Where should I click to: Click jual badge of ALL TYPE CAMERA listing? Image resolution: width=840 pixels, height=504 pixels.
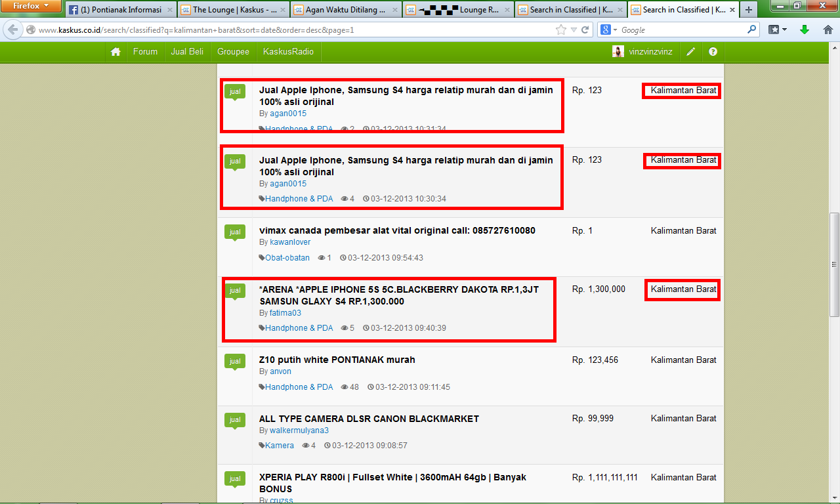235,420
